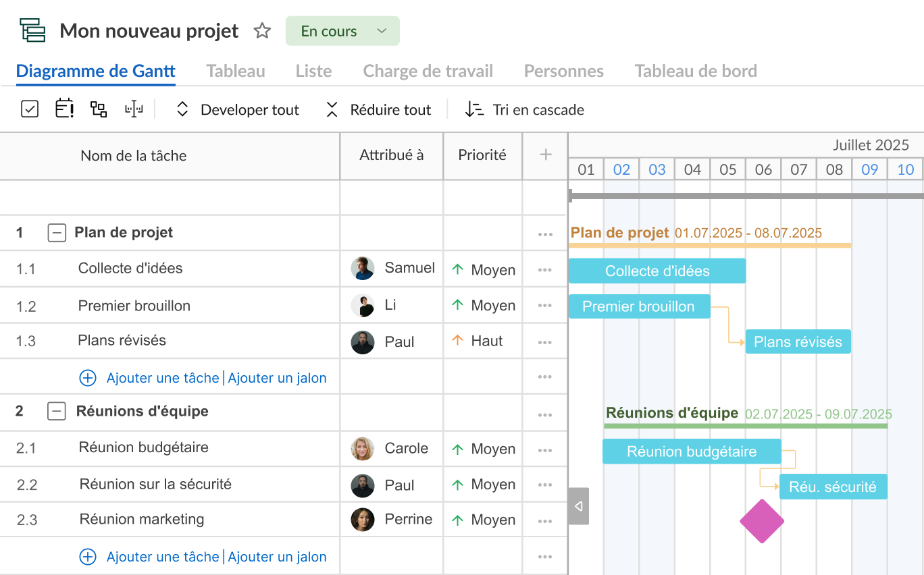Select the Tri en cascade sort icon

474,109
